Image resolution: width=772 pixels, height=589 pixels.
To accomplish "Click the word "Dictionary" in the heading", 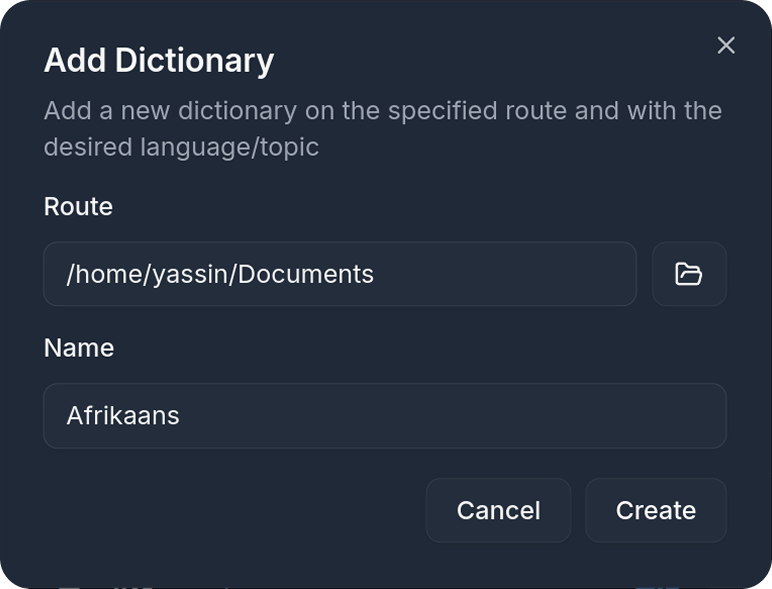I will click(194, 60).
